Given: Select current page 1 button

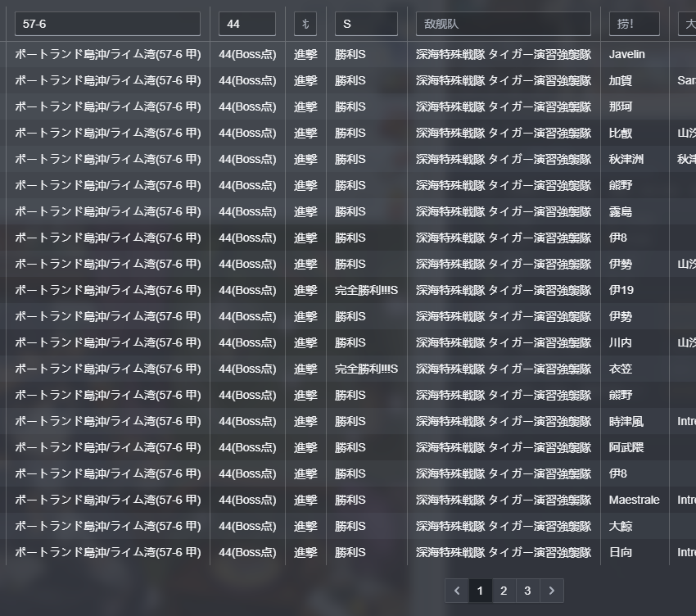Looking at the screenshot, I should (480, 591).
